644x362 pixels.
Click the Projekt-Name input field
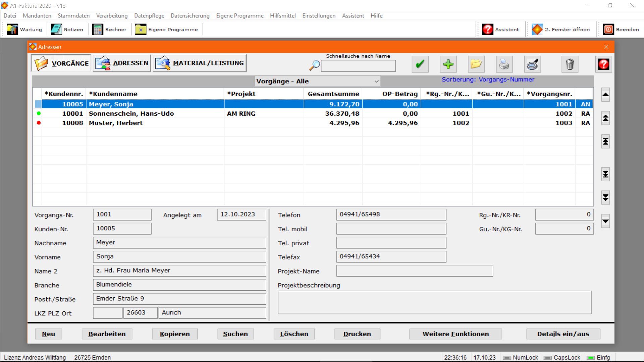tap(415, 271)
